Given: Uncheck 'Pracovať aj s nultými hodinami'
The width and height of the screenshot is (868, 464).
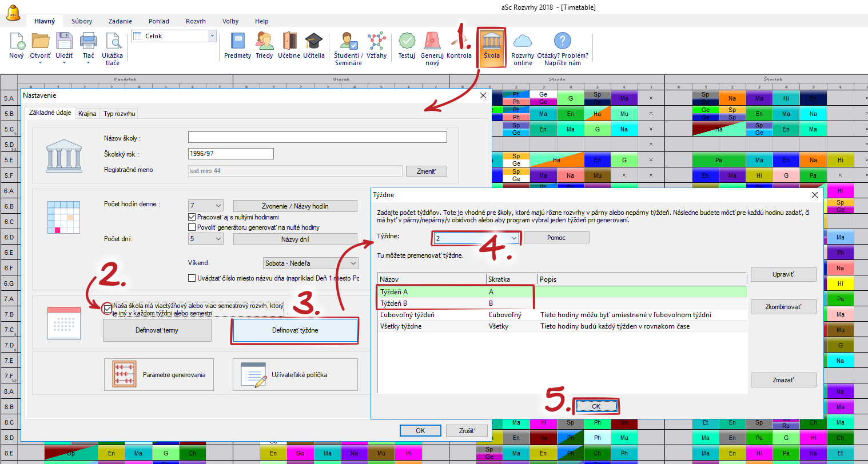Looking at the screenshot, I should tap(192, 217).
